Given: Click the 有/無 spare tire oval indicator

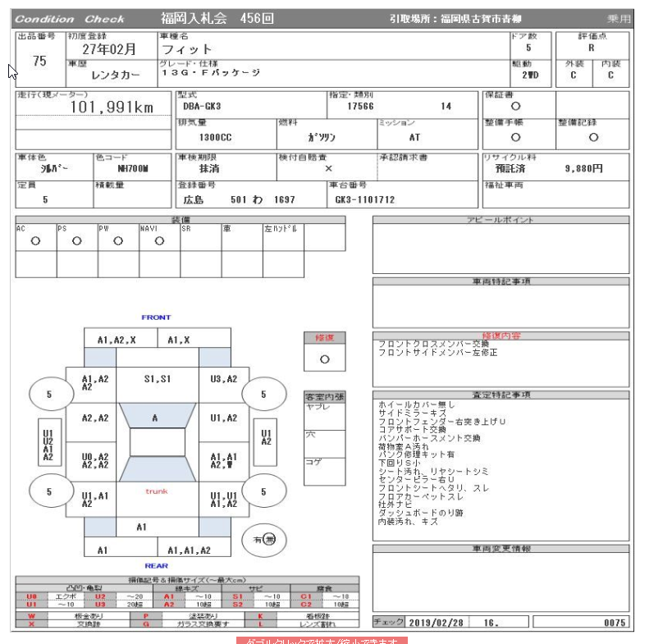Looking at the screenshot, I should [263, 539].
